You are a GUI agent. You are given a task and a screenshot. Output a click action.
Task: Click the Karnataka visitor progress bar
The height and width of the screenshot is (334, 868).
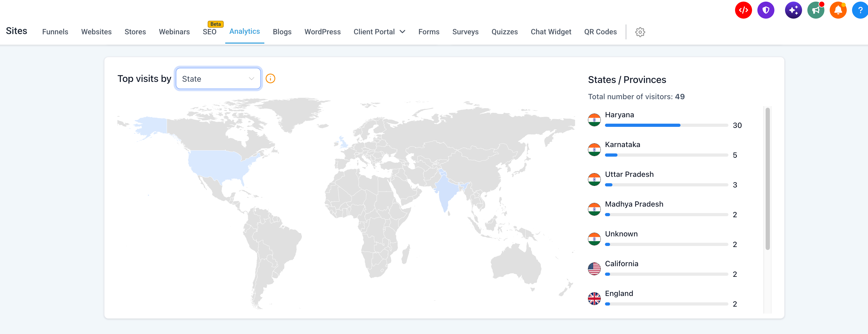666,155
